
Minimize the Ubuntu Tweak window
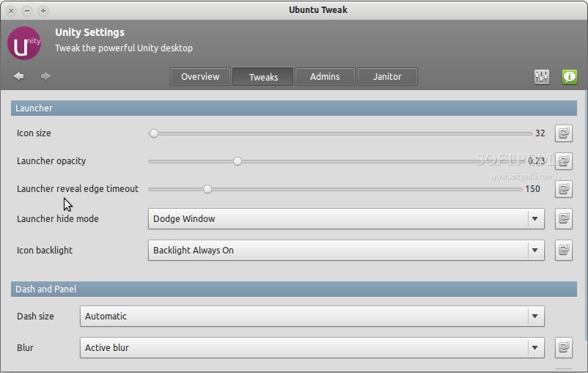click(x=27, y=11)
